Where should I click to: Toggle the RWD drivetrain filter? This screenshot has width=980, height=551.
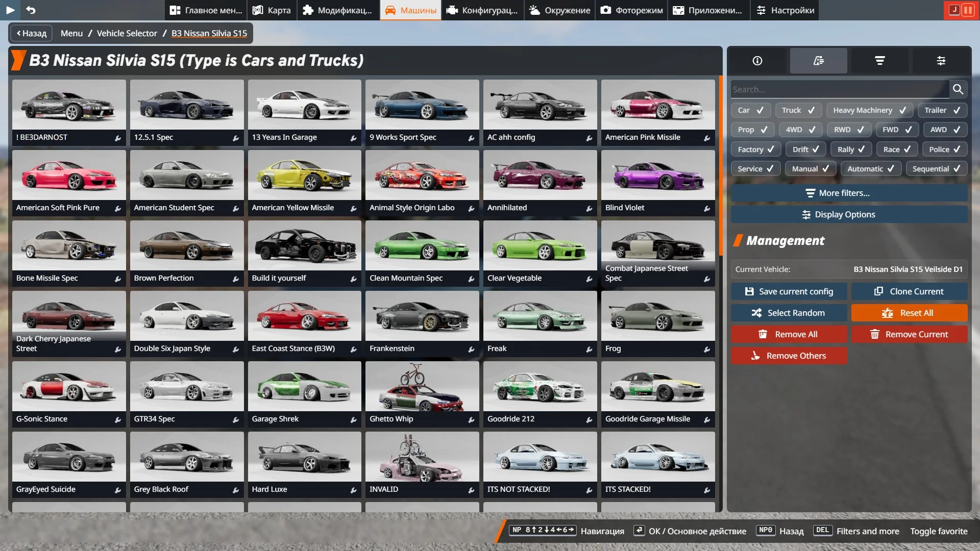[x=849, y=130]
